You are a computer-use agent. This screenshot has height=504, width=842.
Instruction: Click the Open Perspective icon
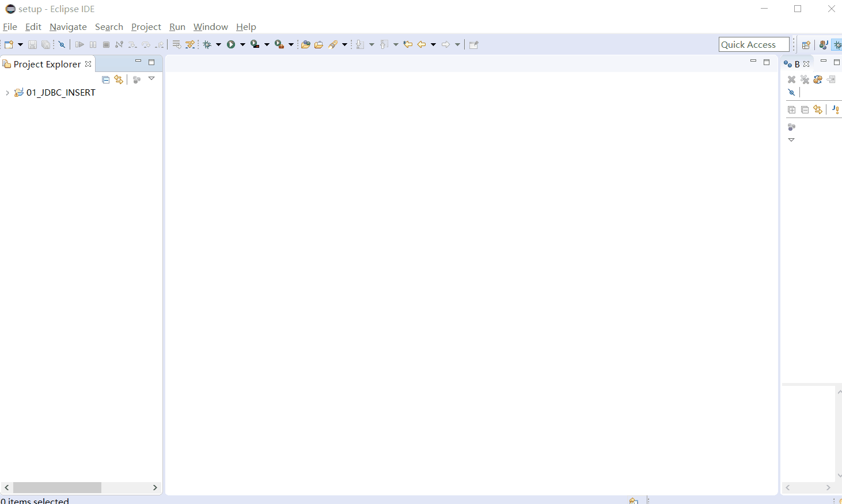click(806, 44)
